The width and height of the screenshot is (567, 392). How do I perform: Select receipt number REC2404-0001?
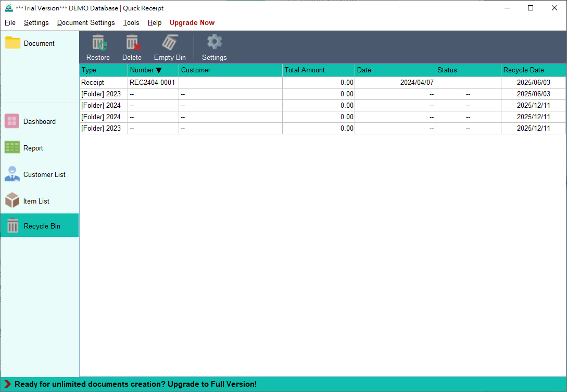[153, 82]
